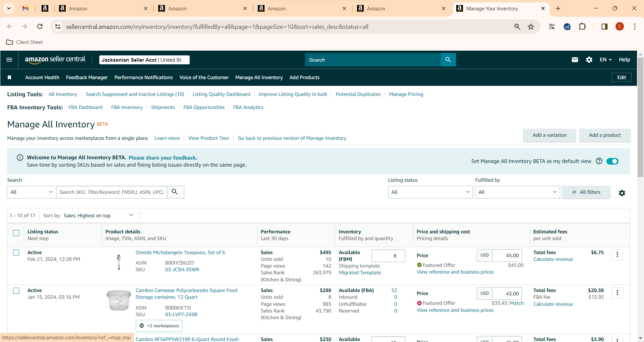This screenshot has width=644, height=342.
Task: Open the Chrome profile avatar
Action: [x=620, y=26]
